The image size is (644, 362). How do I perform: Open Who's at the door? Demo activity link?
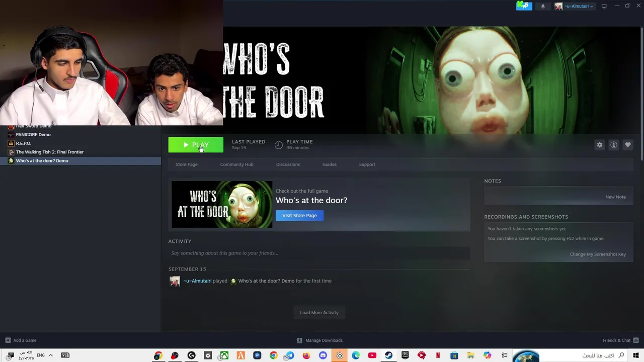[266, 281]
